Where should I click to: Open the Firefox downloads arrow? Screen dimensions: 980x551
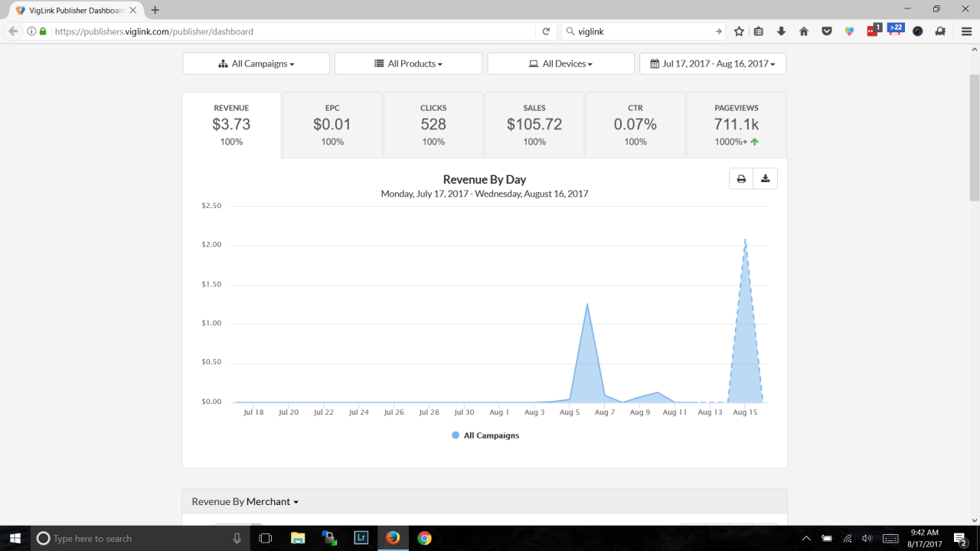[781, 31]
